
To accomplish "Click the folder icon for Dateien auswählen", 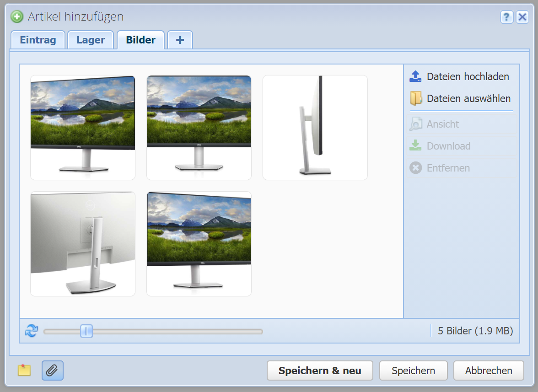I will point(415,98).
